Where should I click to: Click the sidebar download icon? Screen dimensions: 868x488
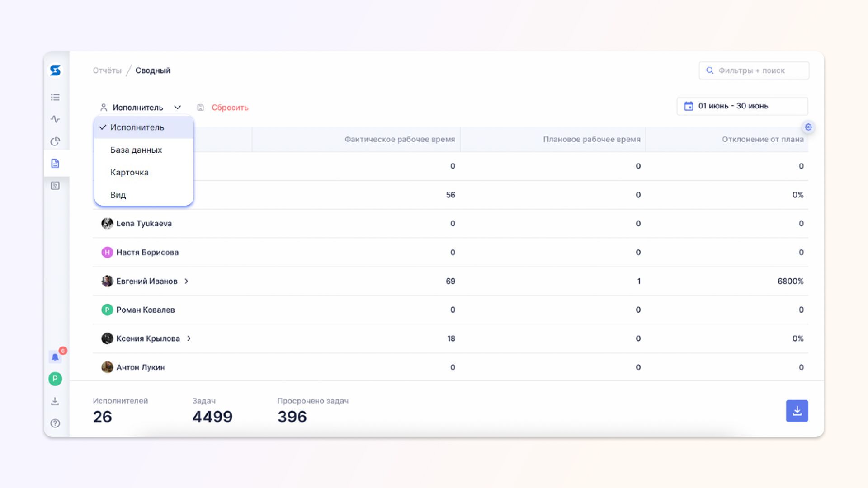tap(55, 401)
